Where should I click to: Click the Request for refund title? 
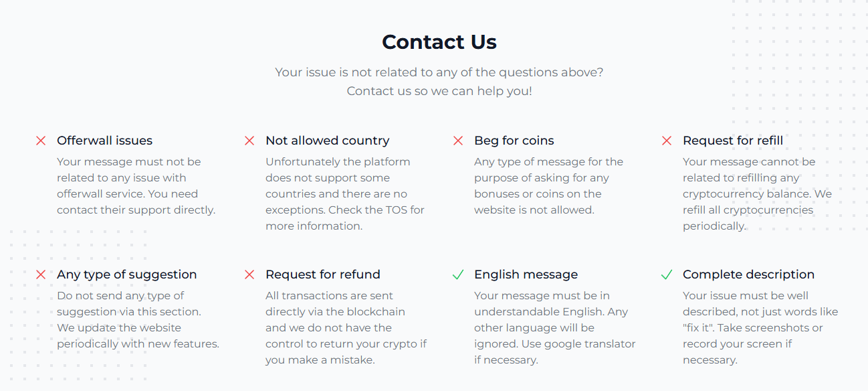click(322, 275)
